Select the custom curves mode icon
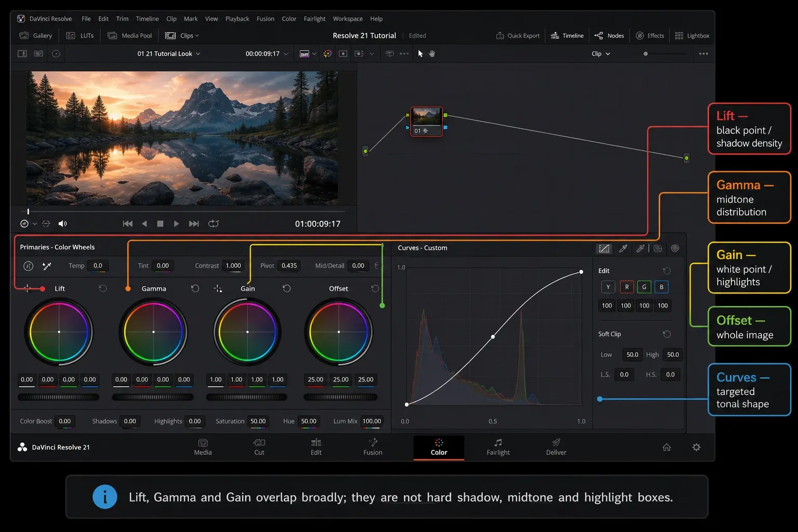 coord(604,248)
